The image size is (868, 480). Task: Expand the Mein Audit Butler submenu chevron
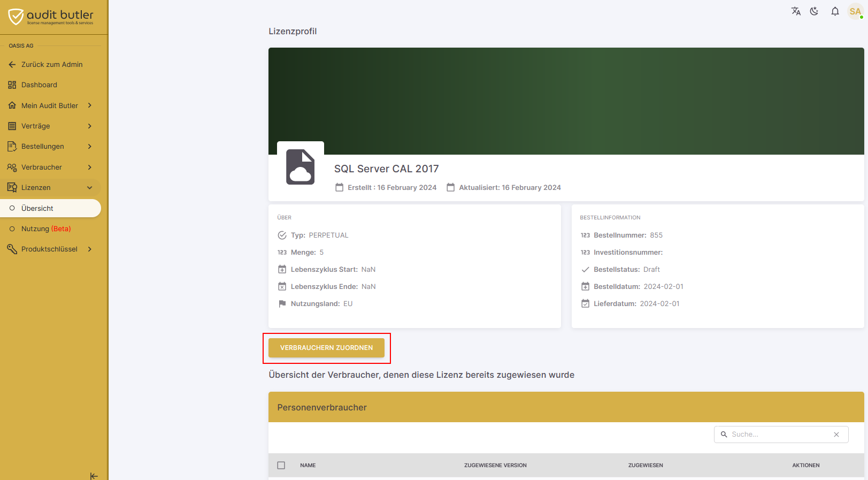click(90, 105)
